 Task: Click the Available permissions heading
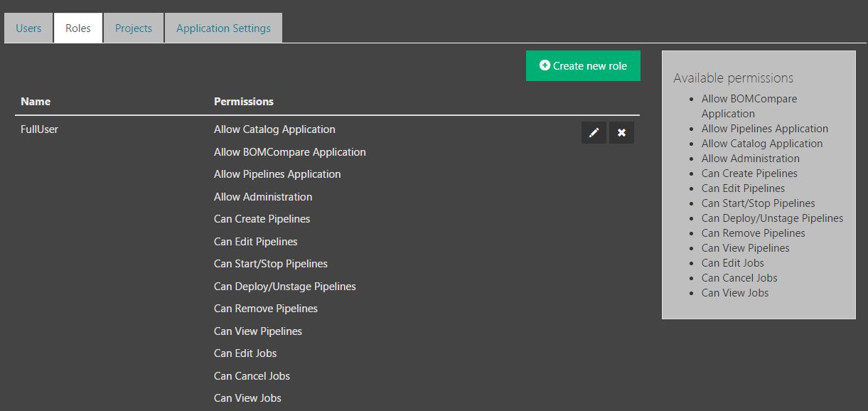733,78
